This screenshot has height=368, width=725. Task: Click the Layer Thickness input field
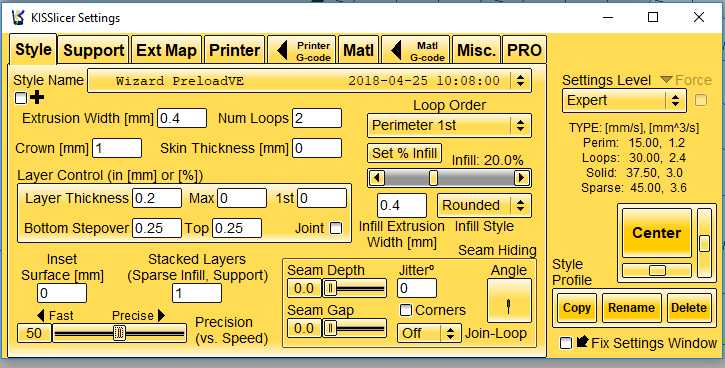[x=157, y=198]
